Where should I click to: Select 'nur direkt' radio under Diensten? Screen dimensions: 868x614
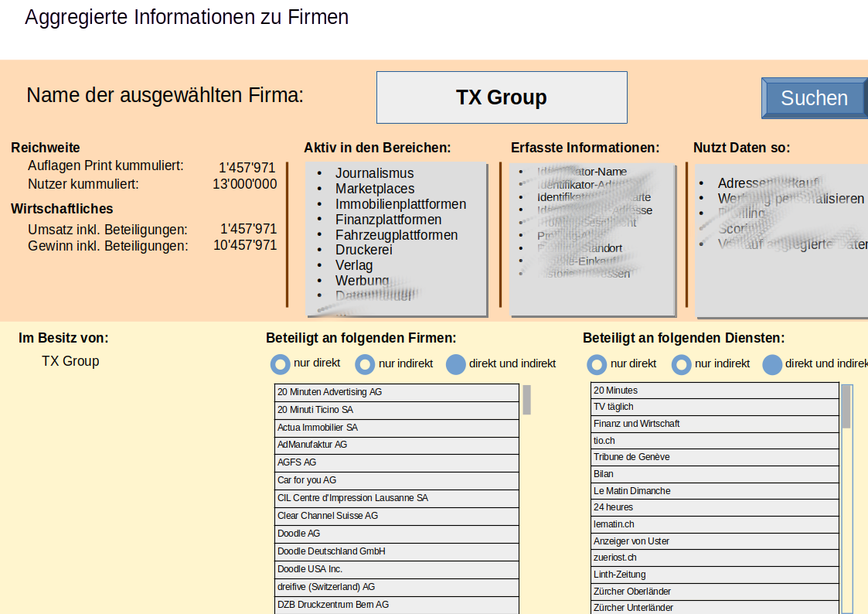597,364
